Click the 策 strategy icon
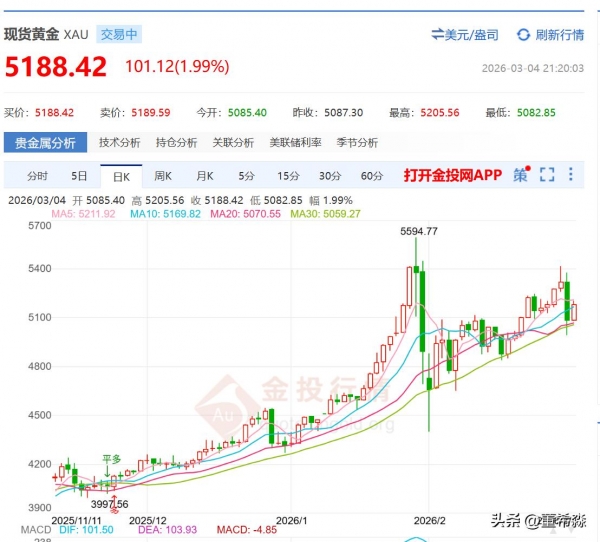 520,175
